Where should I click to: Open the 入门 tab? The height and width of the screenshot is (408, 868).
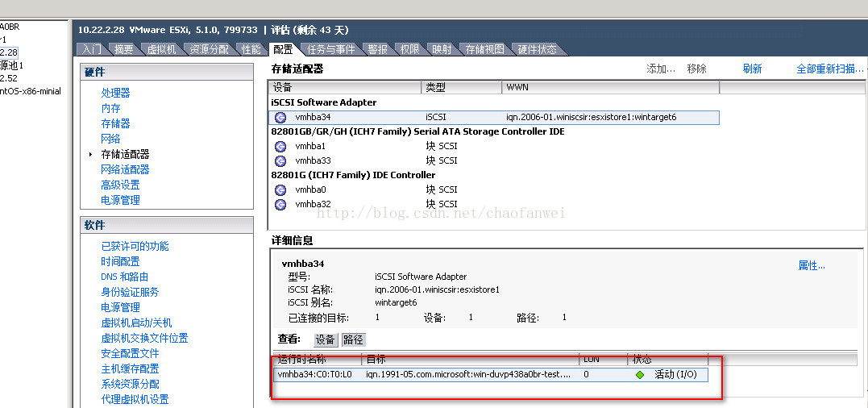pos(92,49)
